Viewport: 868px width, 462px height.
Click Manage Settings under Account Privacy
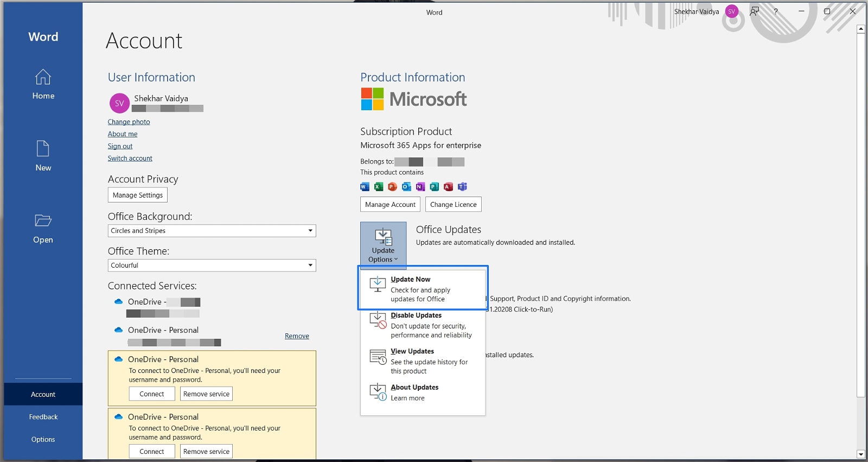138,195
